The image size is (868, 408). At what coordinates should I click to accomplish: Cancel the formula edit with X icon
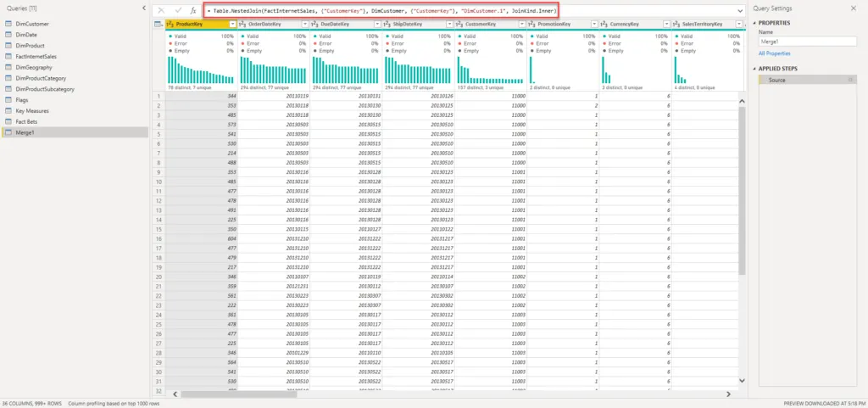[x=161, y=10]
